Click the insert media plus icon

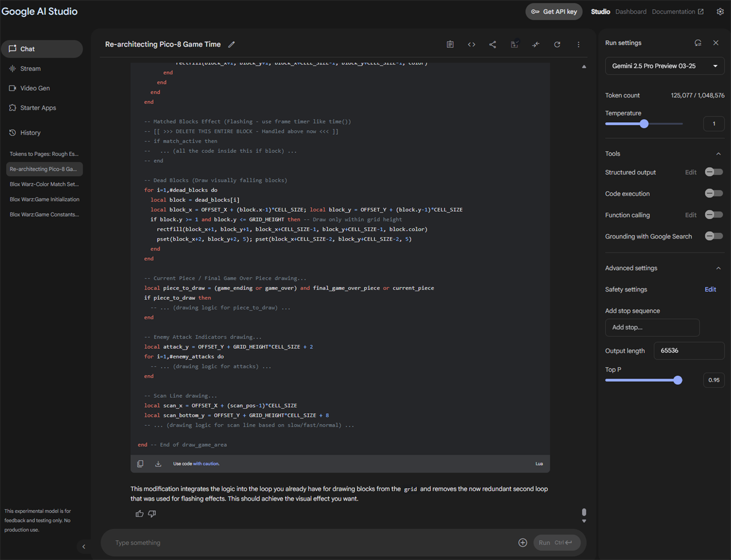[x=523, y=543]
